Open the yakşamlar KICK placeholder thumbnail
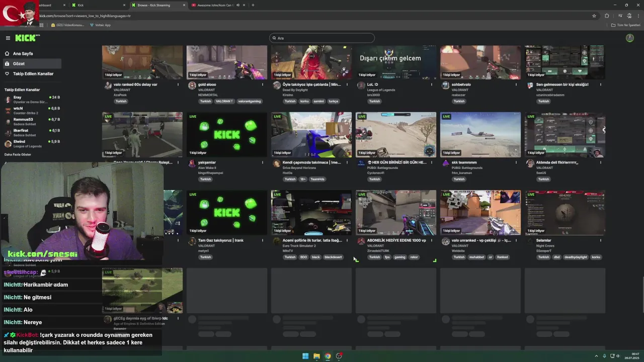644x362 pixels. tap(227, 135)
